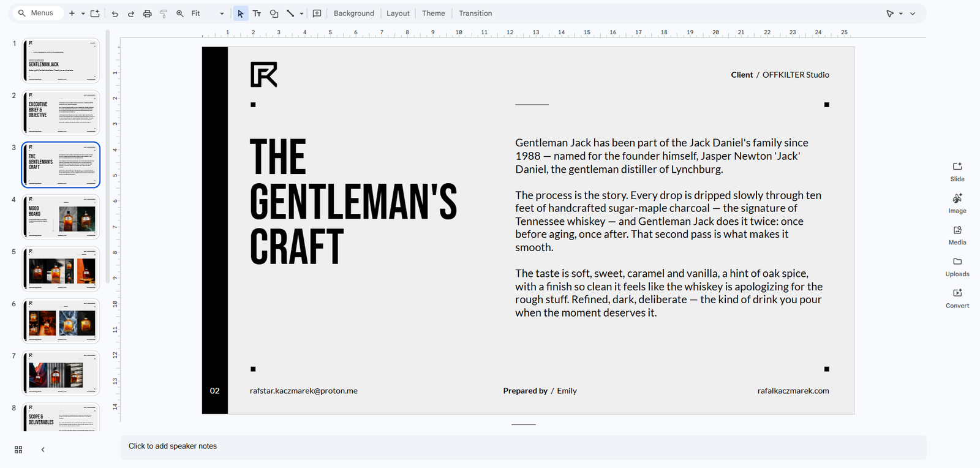The height and width of the screenshot is (468, 980).
Task: Select slide 2 Executive Brief thumbnail
Action: coord(61,113)
